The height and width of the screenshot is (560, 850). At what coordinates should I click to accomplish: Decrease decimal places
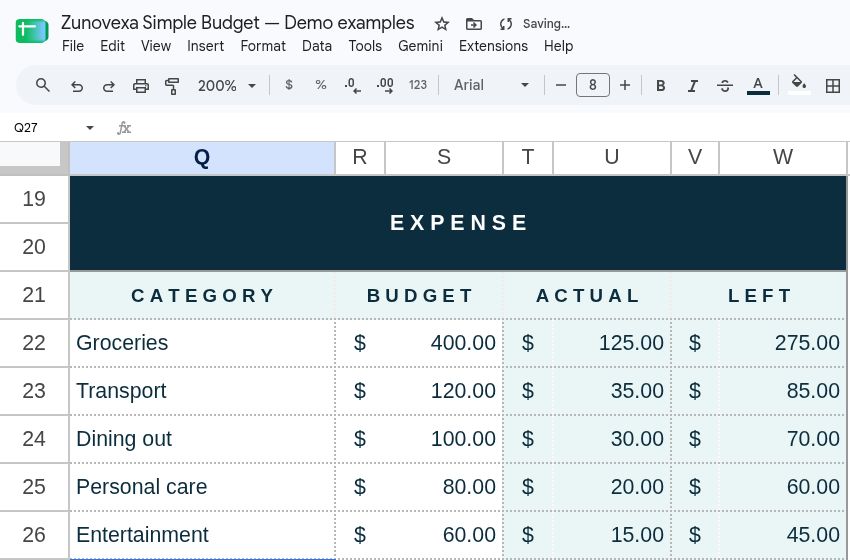(x=352, y=85)
